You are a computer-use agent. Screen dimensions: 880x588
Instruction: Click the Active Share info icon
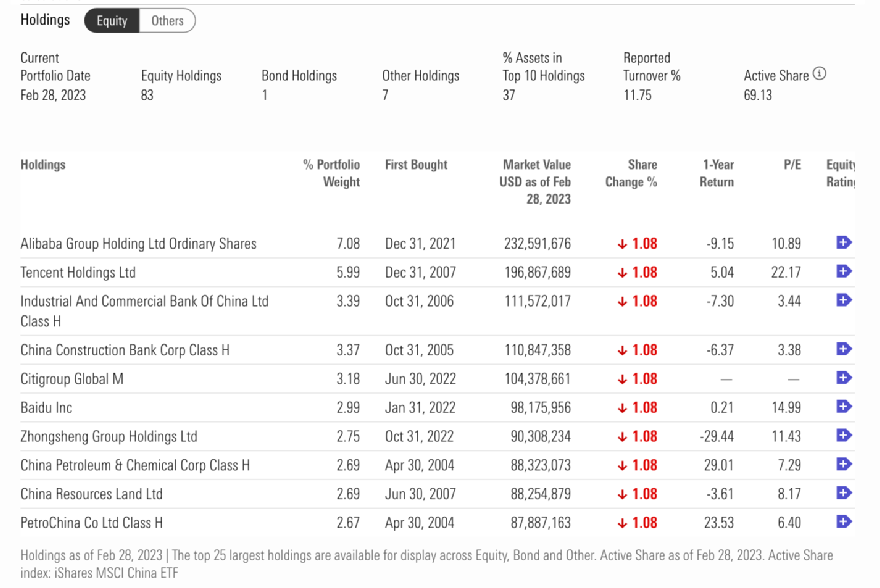pos(820,74)
